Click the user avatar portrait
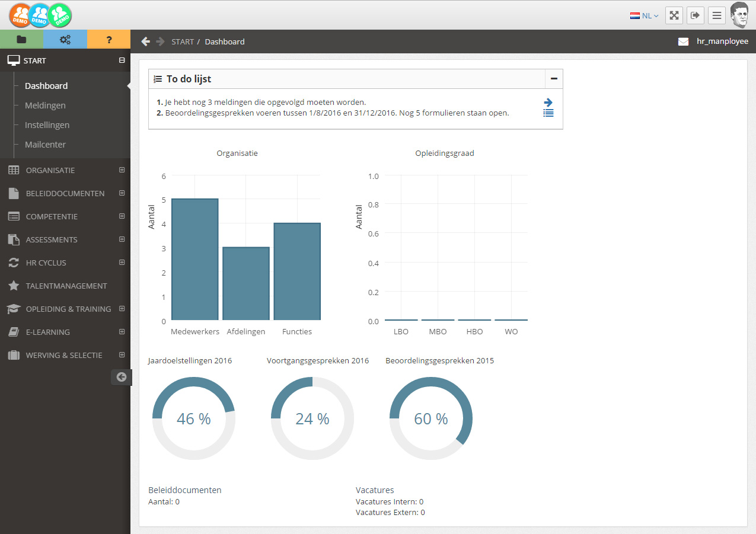756x534 pixels. pyautogui.click(x=739, y=15)
